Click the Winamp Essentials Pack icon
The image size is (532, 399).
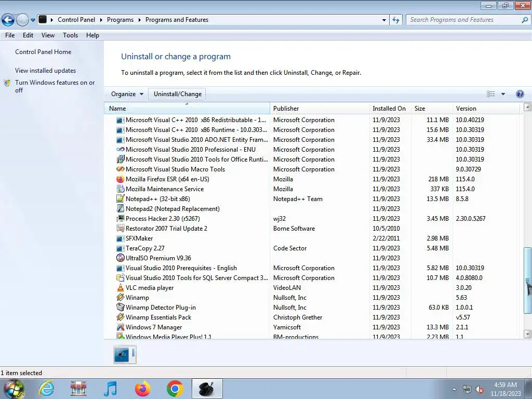point(120,317)
